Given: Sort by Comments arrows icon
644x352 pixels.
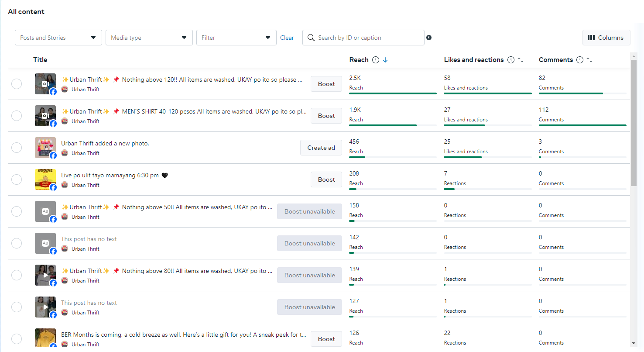Looking at the screenshot, I should (589, 60).
